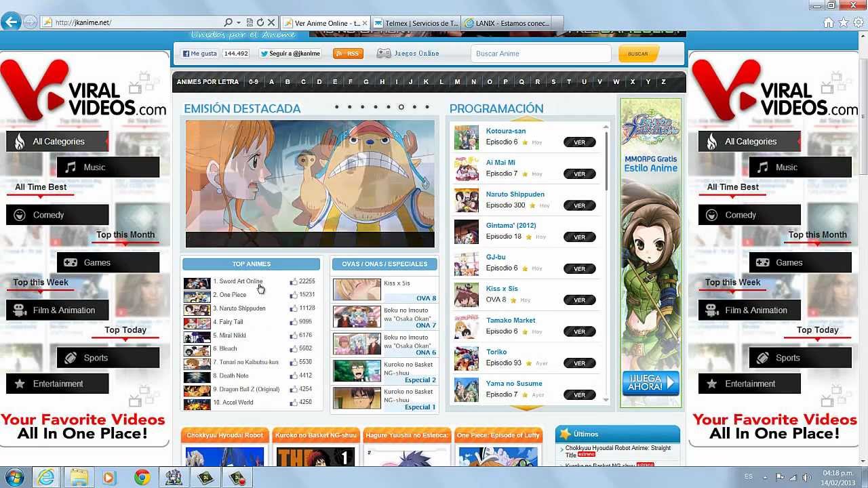Click the volume speaker tray icon
868x488 pixels.
(806, 477)
